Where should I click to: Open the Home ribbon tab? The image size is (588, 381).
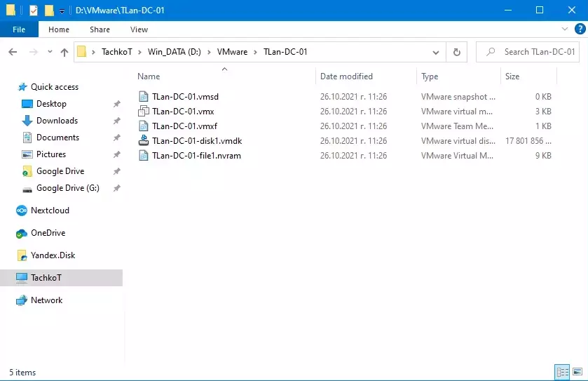click(x=59, y=29)
